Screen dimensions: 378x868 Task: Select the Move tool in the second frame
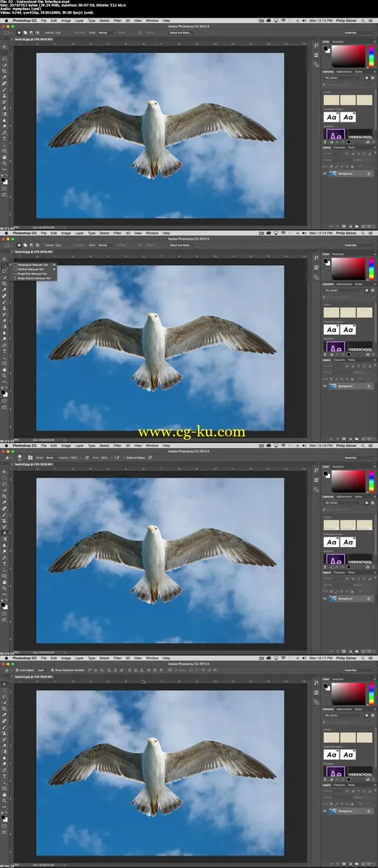pyautogui.click(x=4, y=259)
